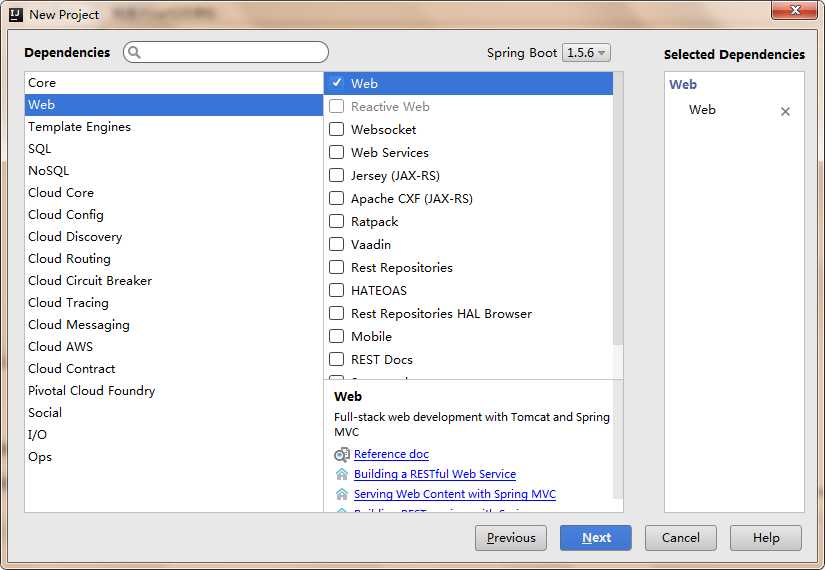The image size is (825, 570).
Task: Choose Template Engines category
Action: point(174,127)
